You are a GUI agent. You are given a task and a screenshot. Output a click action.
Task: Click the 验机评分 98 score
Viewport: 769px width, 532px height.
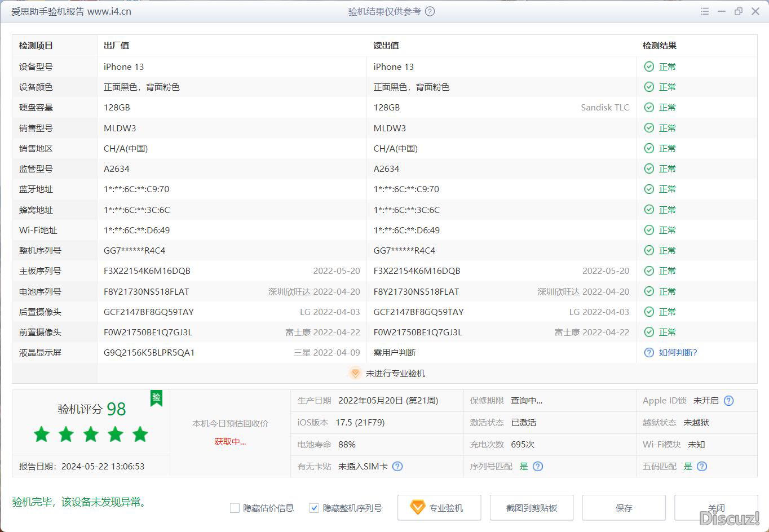coord(92,409)
